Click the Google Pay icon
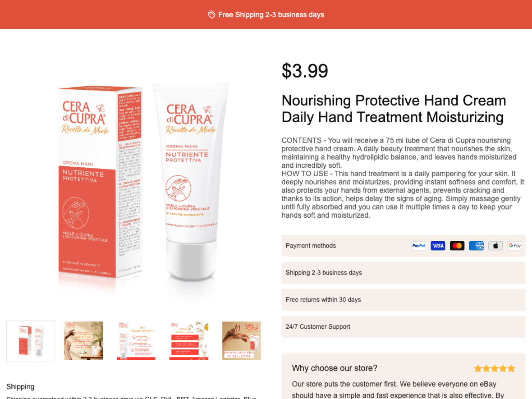532x399 pixels. [x=515, y=246]
